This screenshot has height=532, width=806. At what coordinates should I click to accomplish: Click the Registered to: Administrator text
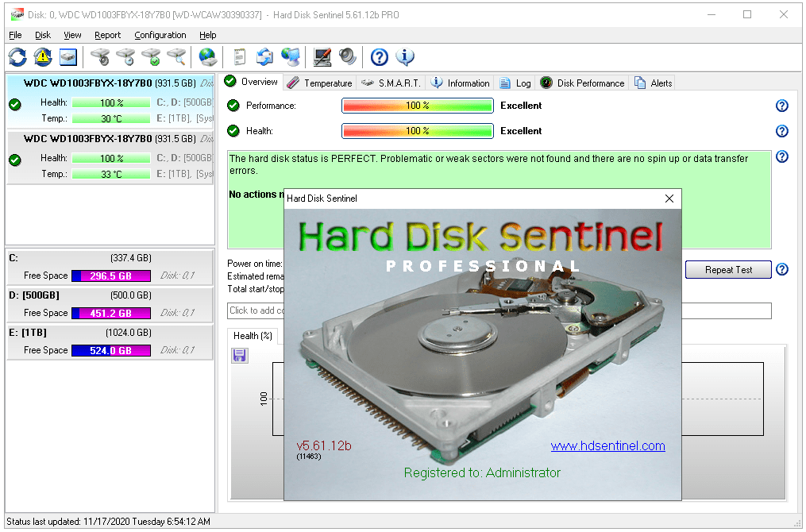[482, 472]
